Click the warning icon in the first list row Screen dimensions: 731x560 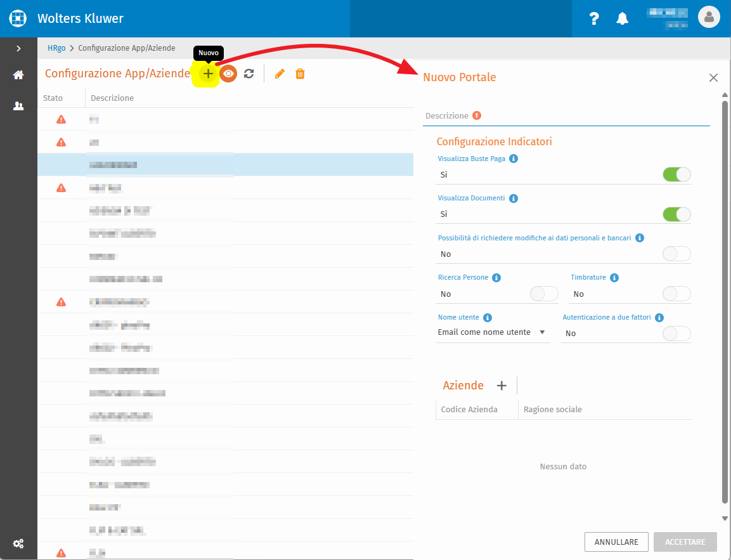(x=61, y=120)
